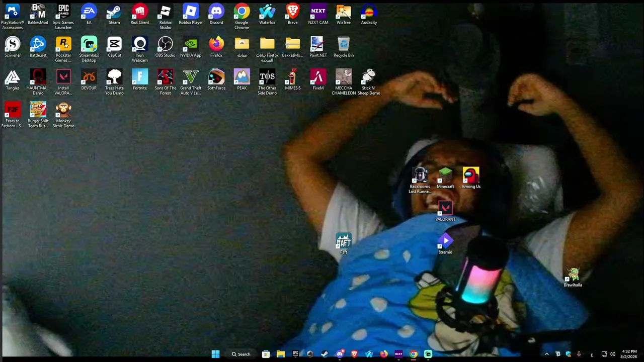Select Burger Shift Team Rush icon
644x362 pixels.
38,114
